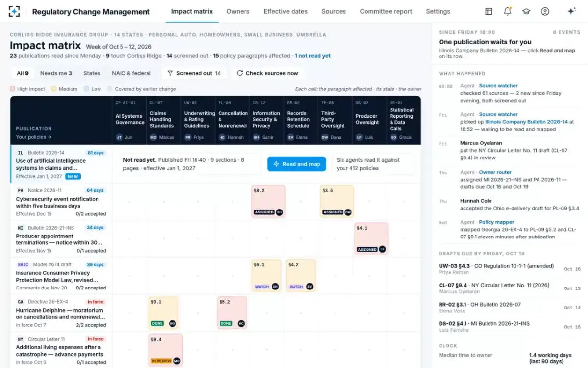Select MI Bulletin 2026-21-INS publication row
Viewport: 588px width, 368px height.
coord(61,239)
